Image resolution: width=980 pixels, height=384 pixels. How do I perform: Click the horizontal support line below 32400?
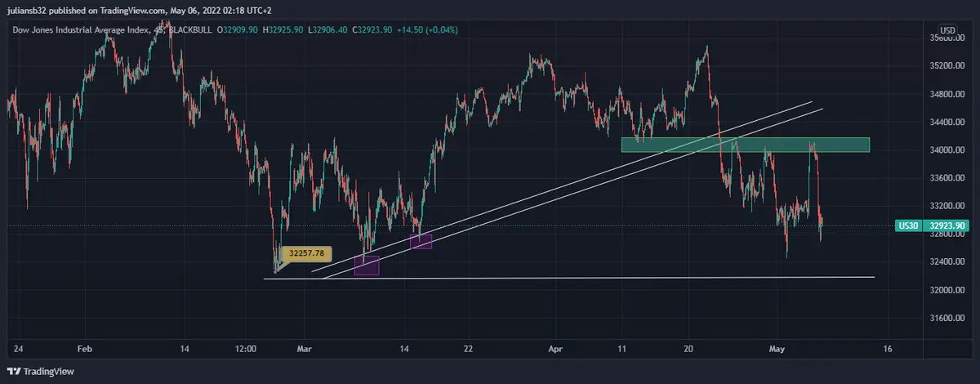(x=572, y=278)
